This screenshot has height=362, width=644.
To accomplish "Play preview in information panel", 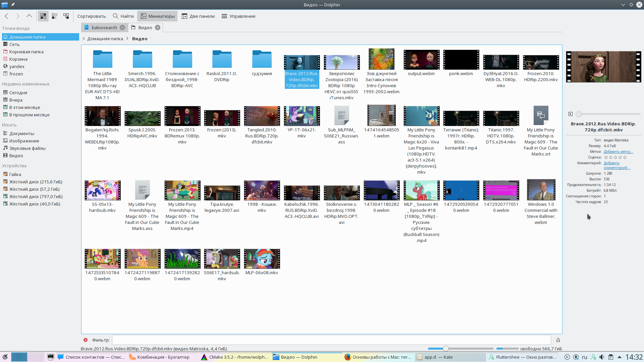I will [x=571, y=114].
